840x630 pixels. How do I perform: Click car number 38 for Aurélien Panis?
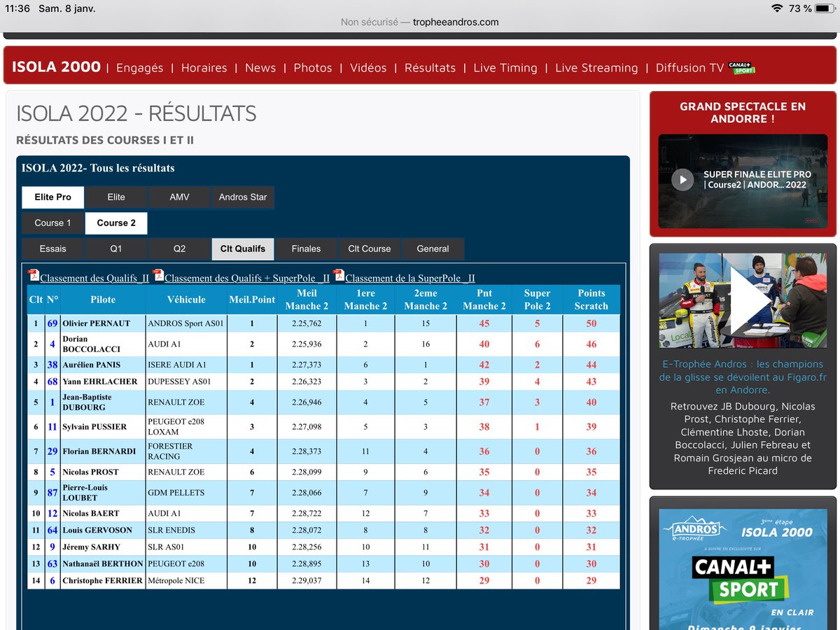[x=52, y=365]
